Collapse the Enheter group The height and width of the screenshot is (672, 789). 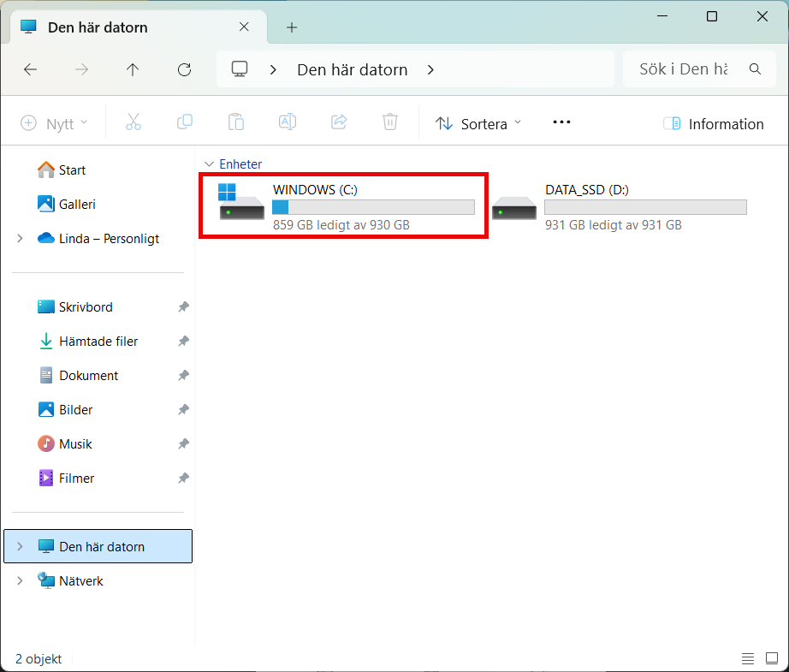coord(210,164)
